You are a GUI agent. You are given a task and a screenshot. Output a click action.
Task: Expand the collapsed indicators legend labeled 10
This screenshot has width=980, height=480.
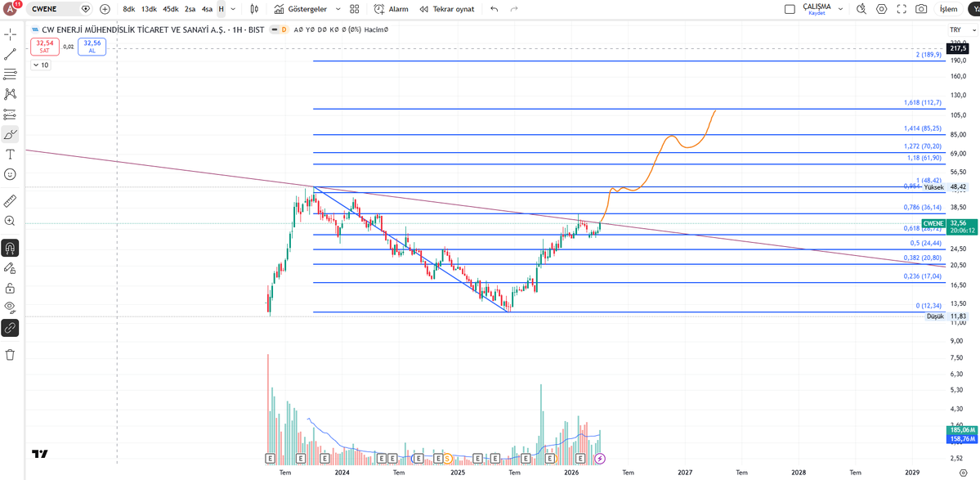[x=41, y=65]
